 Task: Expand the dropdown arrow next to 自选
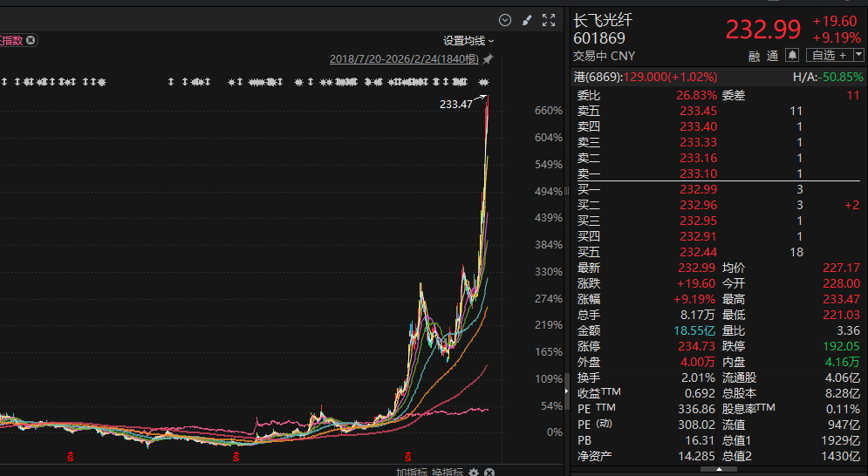coord(858,55)
